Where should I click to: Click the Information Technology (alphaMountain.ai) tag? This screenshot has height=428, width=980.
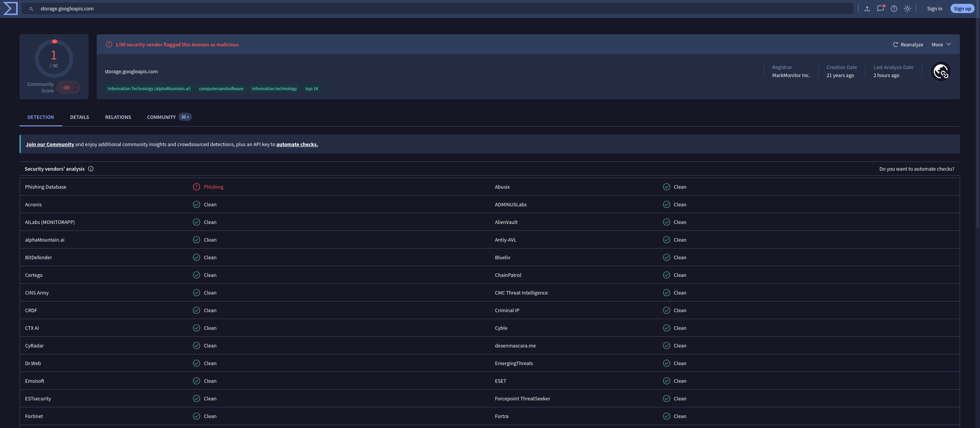tap(149, 89)
